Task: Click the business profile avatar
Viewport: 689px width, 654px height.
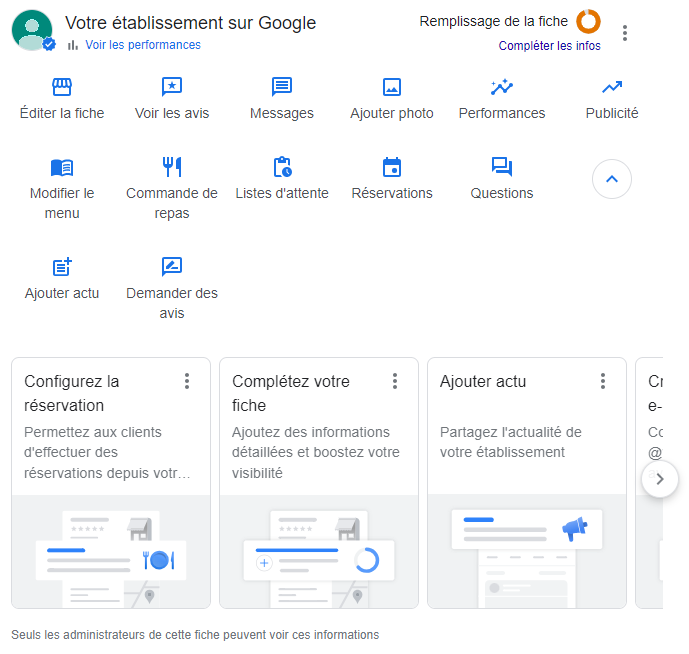Action: 33,31
